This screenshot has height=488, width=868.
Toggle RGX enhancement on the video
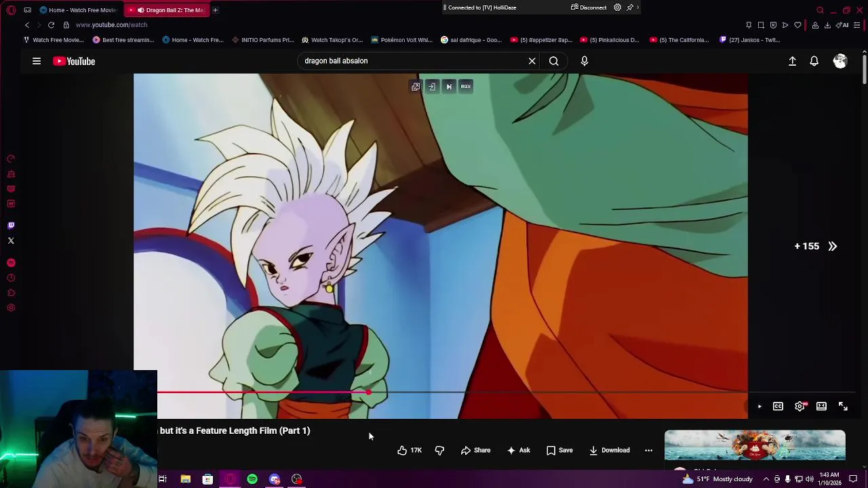[x=466, y=86]
